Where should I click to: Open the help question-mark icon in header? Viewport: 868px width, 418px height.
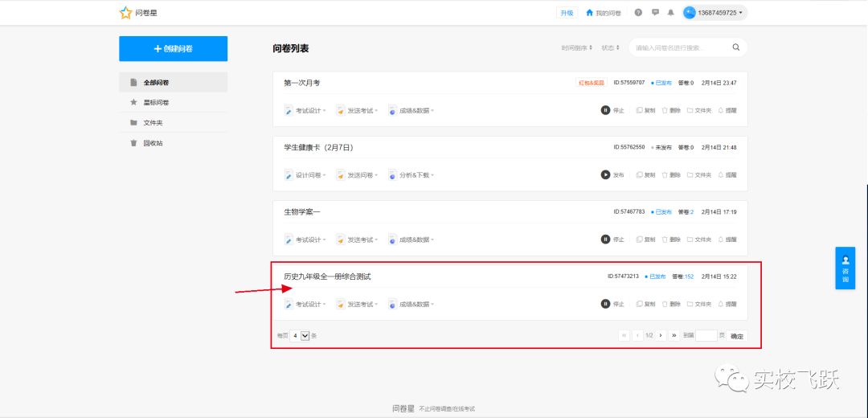638,13
